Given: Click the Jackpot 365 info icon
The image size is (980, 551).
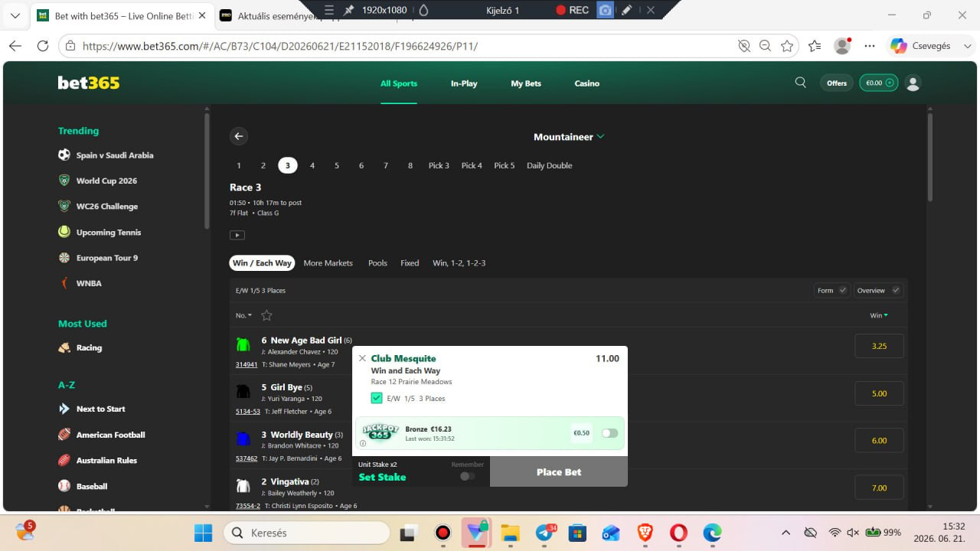Looking at the screenshot, I should 363,443.
